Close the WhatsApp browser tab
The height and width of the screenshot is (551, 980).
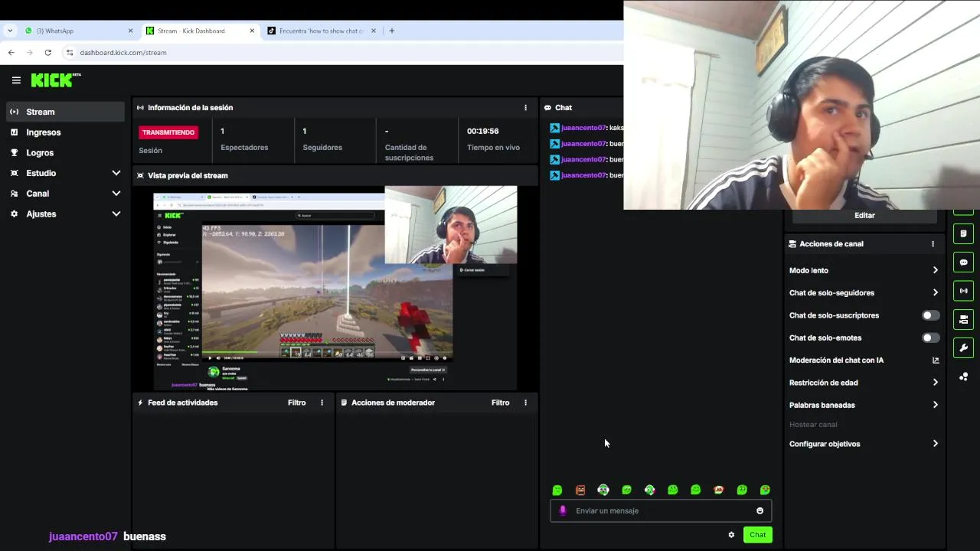click(130, 31)
